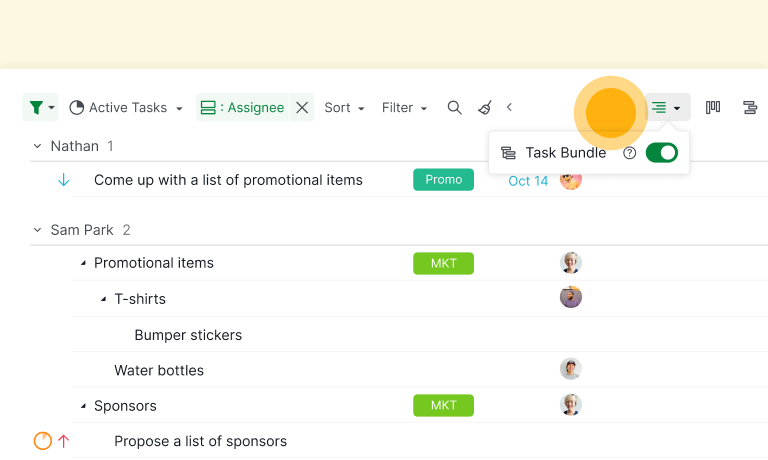Switch to the board view icon
768x460 pixels.
[x=713, y=107]
